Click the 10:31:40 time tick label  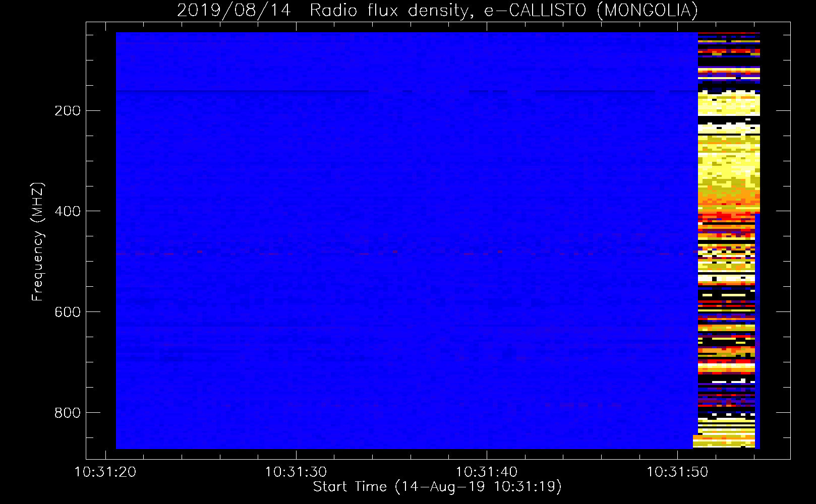487,472
